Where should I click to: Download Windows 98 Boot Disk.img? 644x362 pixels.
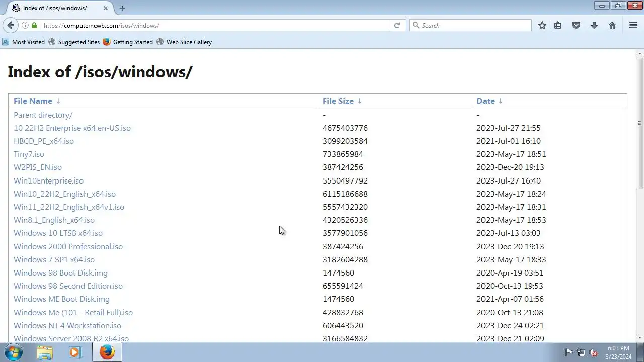(60, 273)
